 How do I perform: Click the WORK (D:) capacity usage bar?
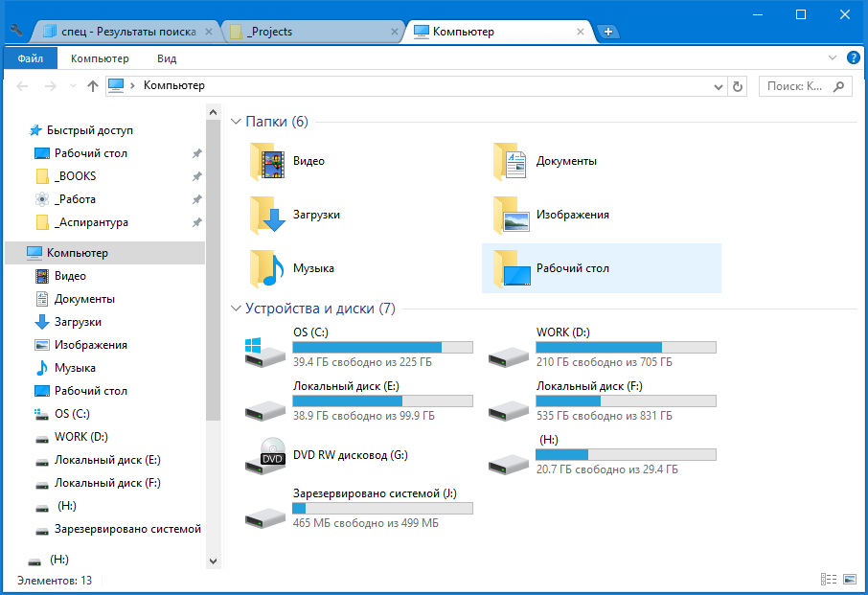coord(626,347)
